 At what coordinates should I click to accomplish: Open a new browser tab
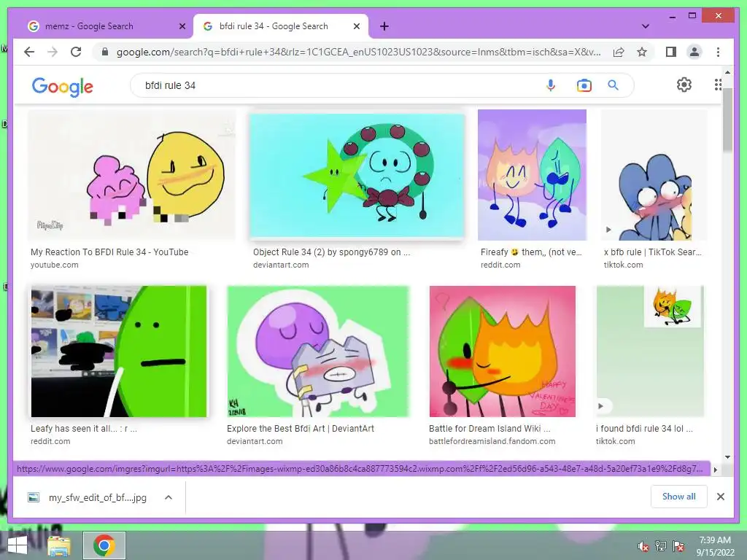384,26
